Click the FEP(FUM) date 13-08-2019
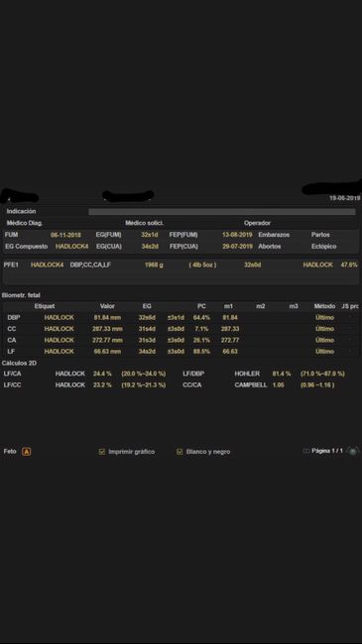 (x=237, y=235)
